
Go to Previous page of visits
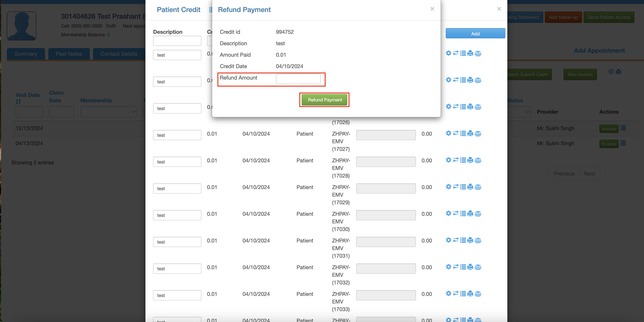click(x=564, y=174)
